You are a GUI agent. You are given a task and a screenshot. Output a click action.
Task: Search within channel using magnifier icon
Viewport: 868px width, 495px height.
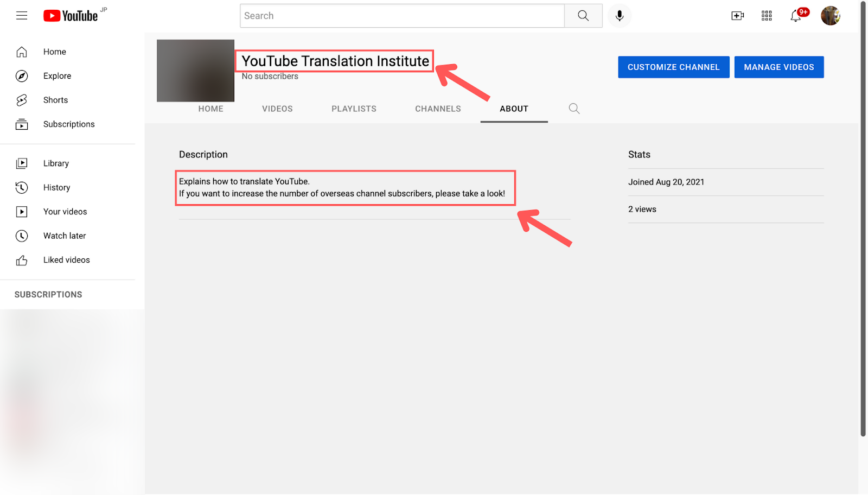574,109
